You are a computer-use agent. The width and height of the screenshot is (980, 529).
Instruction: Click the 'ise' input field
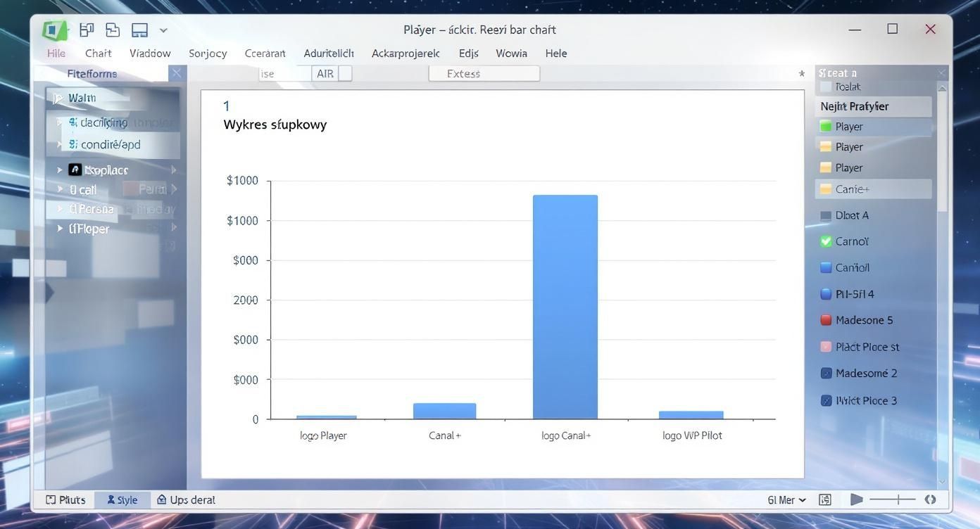(284, 74)
